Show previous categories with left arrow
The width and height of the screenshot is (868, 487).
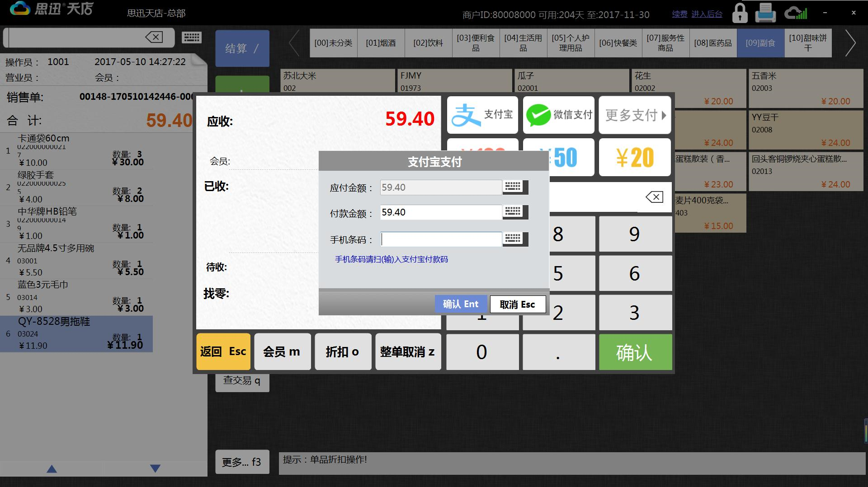tap(294, 43)
